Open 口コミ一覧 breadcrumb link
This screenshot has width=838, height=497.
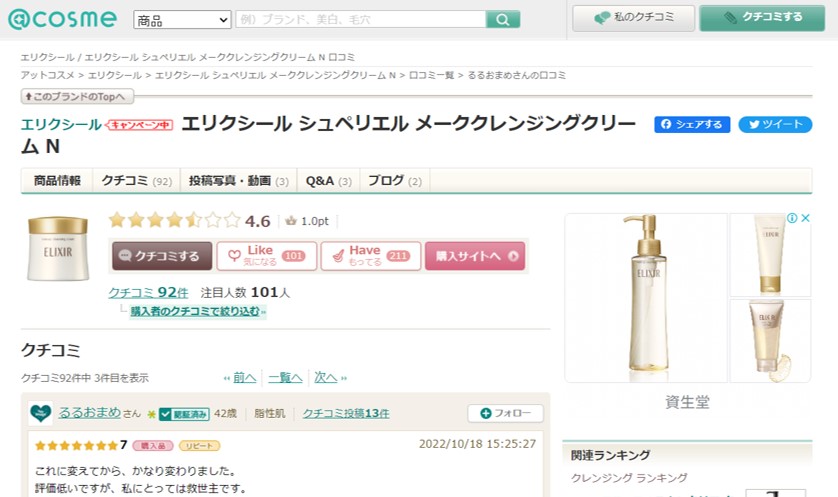pos(431,75)
